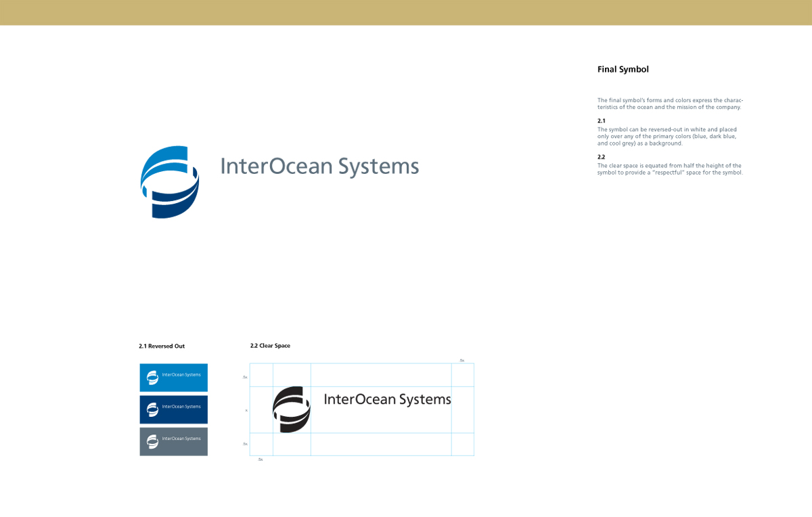Screen dimensions: 812x517
Task: Select the blue primary color logo variant
Action: [x=173, y=377]
